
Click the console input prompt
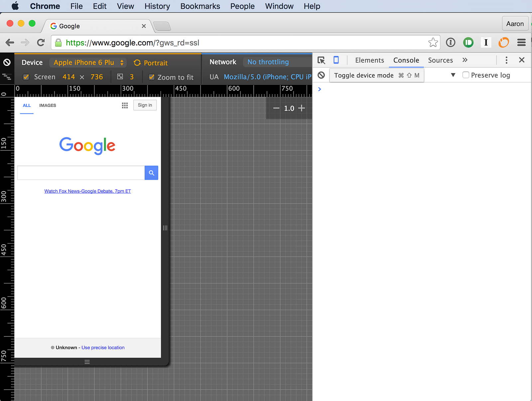pyautogui.click(x=422, y=89)
